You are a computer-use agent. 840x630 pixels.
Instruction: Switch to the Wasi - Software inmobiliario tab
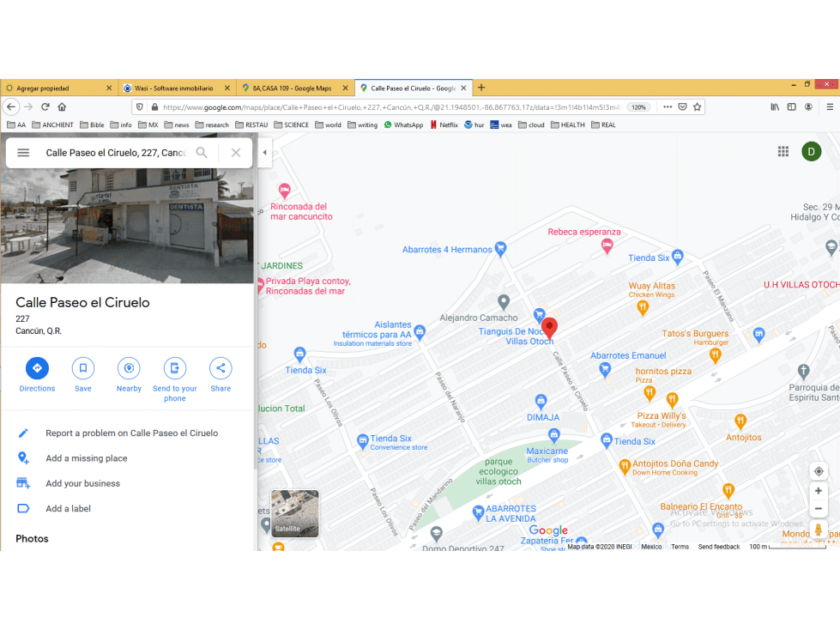[178, 88]
